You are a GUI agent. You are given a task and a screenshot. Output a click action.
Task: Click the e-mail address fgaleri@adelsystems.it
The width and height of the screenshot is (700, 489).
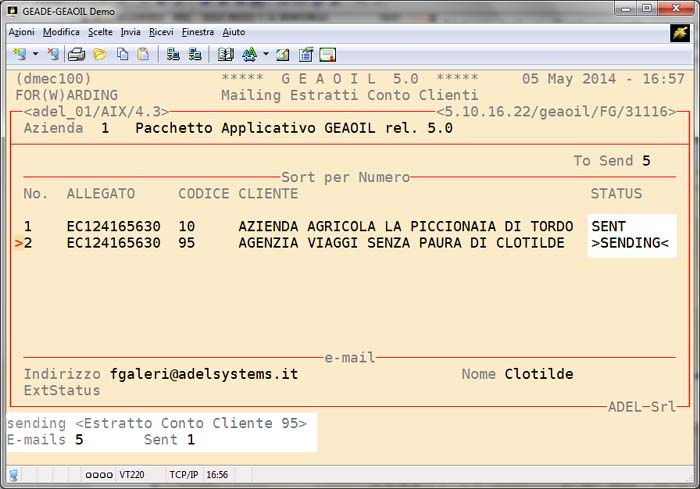click(x=204, y=374)
